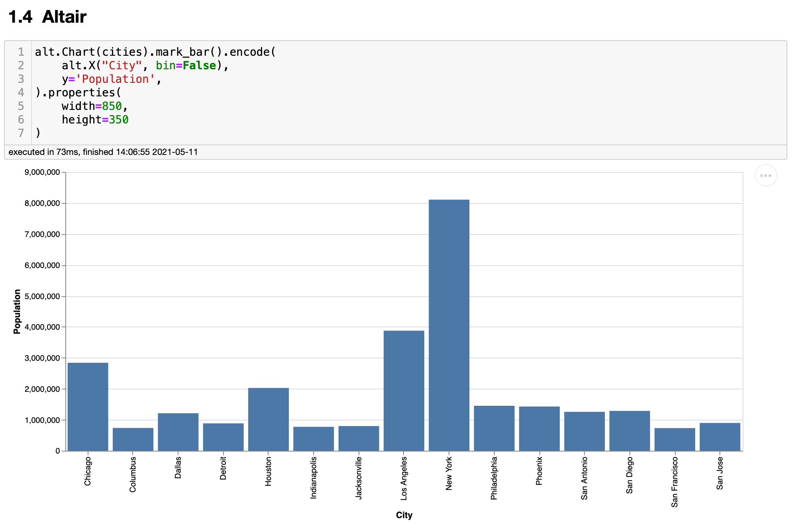Click the Population y-axis title
The width and height of the screenshot is (792, 532).
[17, 311]
